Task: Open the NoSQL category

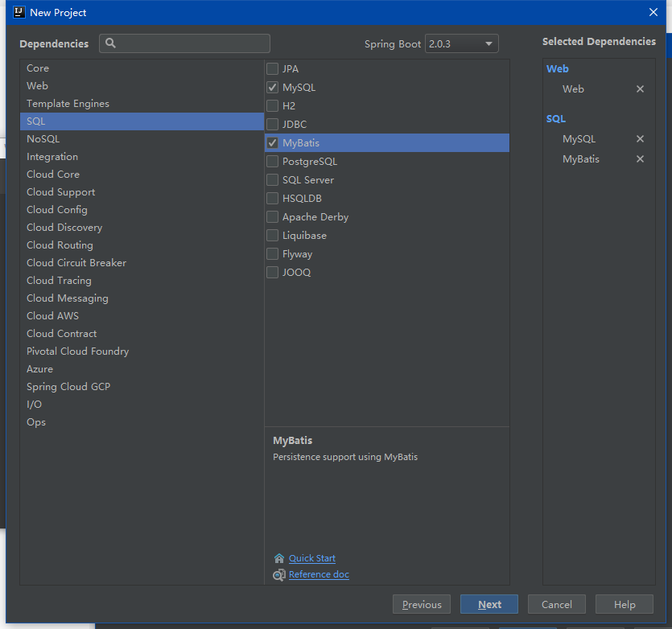Action: (x=142, y=139)
